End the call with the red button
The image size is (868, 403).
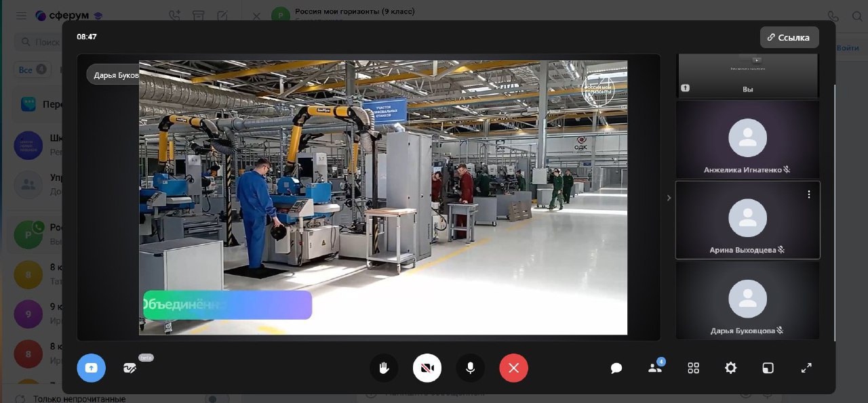[514, 368]
